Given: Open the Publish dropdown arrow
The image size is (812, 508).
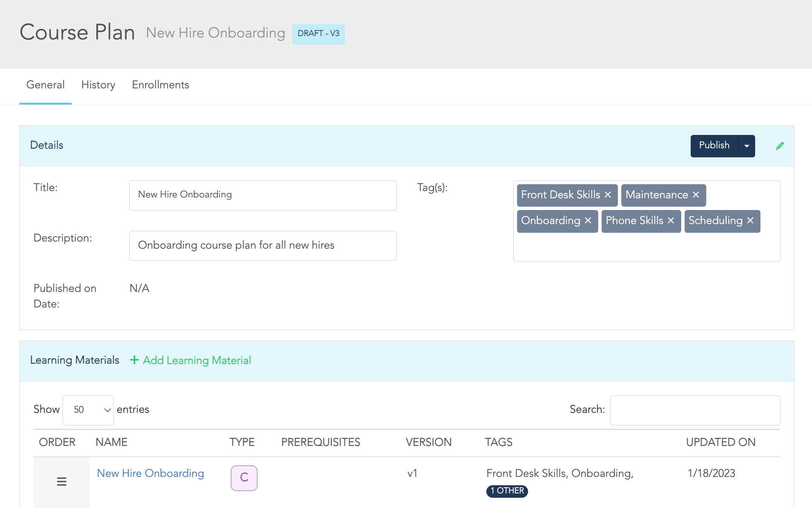Looking at the screenshot, I should click(747, 146).
